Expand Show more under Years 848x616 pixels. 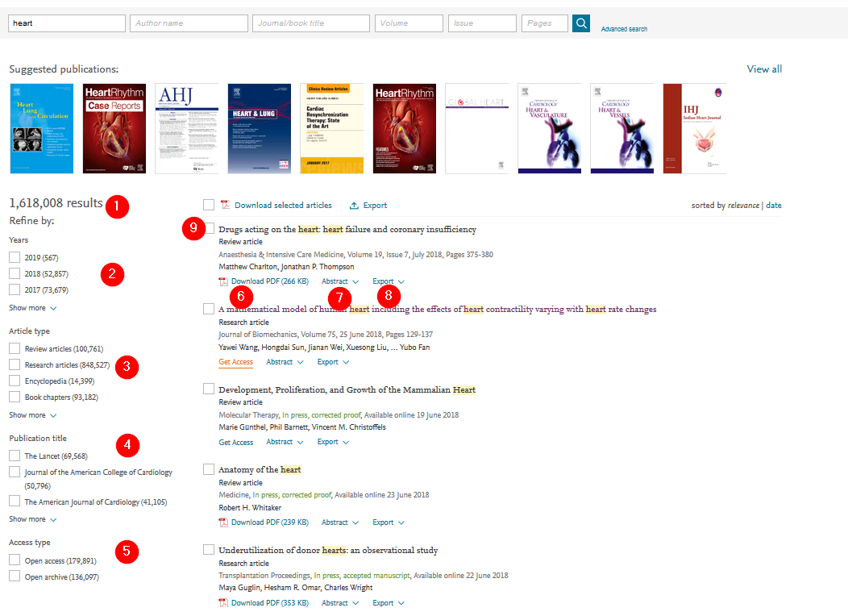(32, 308)
